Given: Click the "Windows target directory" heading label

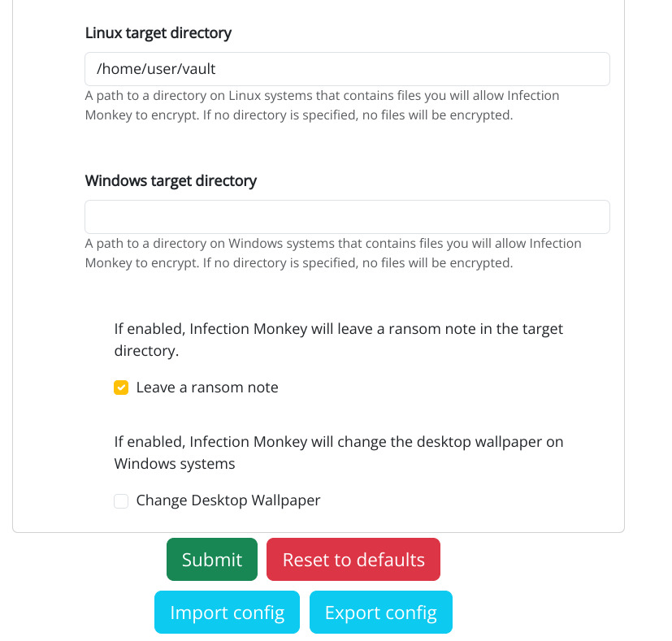Looking at the screenshot, I should (171, 180).
